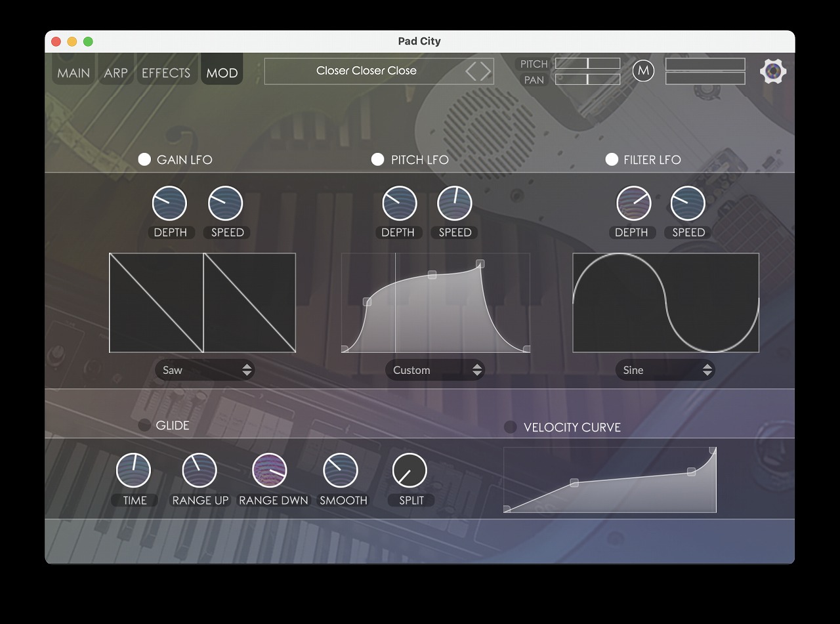
Task: Open the settings gear icon
Action: point(773,71)
